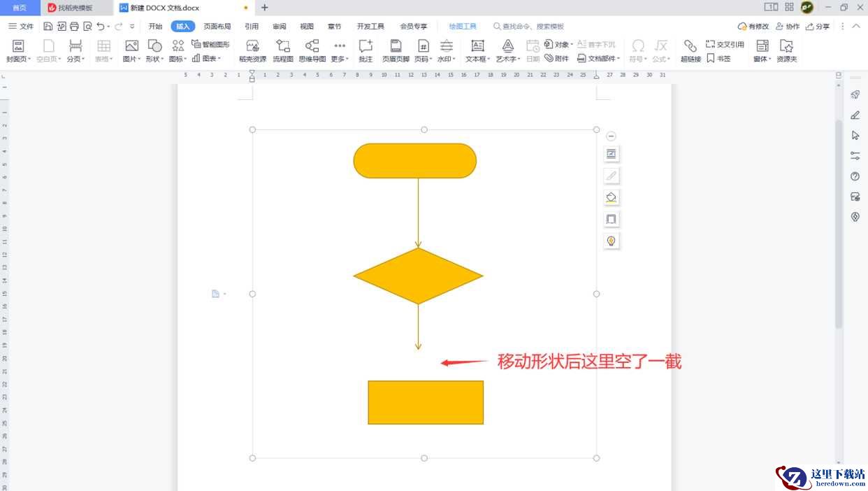Select the yellow rounded rectangle shape
This screenshot has width=868, height=491.
click(415, 161)
